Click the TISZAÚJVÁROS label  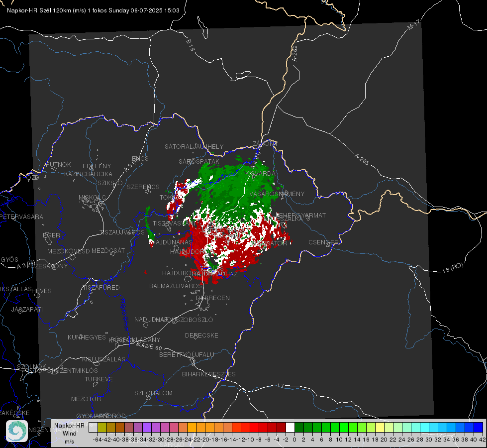point(122,232)
